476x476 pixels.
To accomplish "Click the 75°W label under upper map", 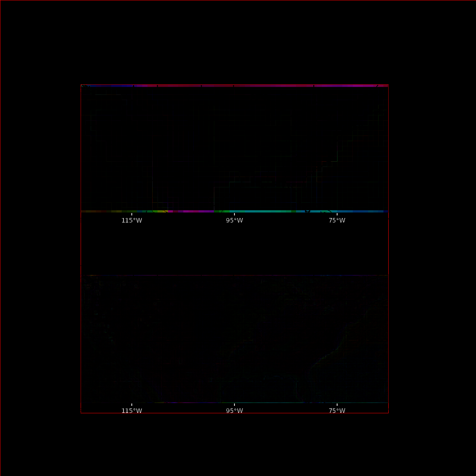I will click(337, 220).
